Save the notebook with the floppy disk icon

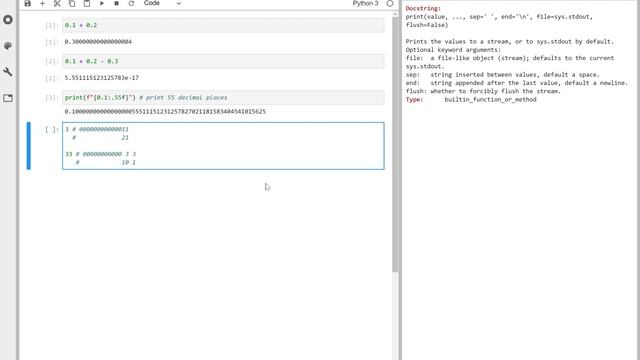[x=27, y=3]
